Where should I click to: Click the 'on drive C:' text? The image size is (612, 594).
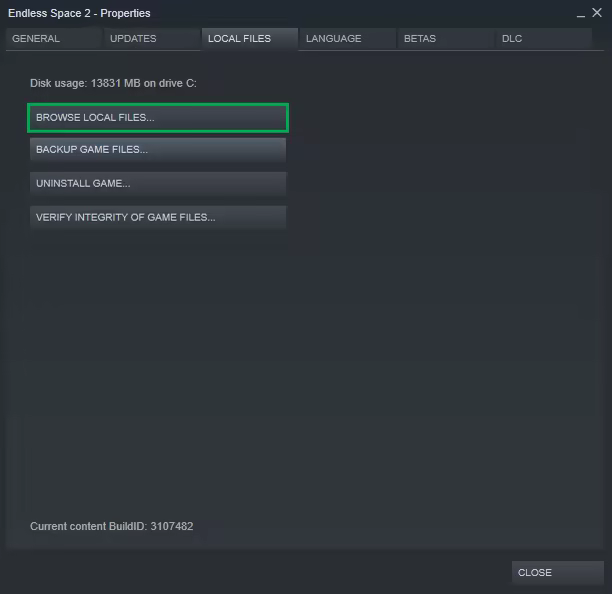pyautogui.click(x=170, y=83)
